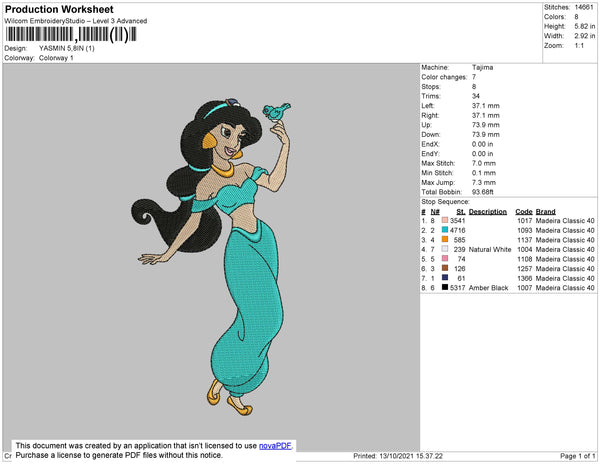600x464 pixels.
Task: Click the 'Amber Black' description
Action: coord(489,288)
